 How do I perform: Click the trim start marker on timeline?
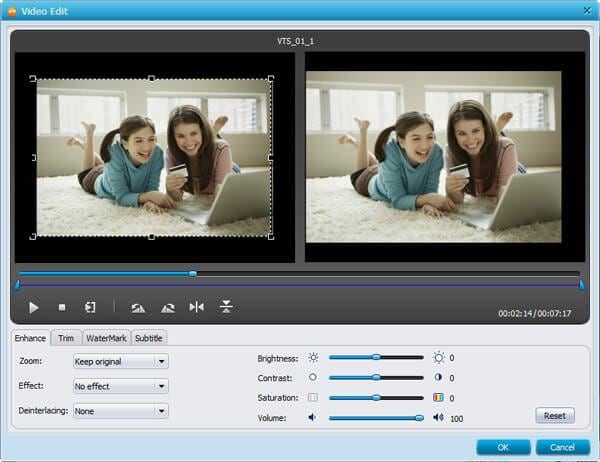click(x=17, y=285)
